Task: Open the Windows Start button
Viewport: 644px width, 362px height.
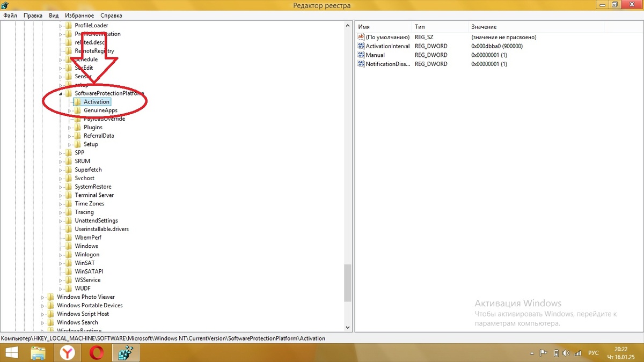Action: (11, 352)
